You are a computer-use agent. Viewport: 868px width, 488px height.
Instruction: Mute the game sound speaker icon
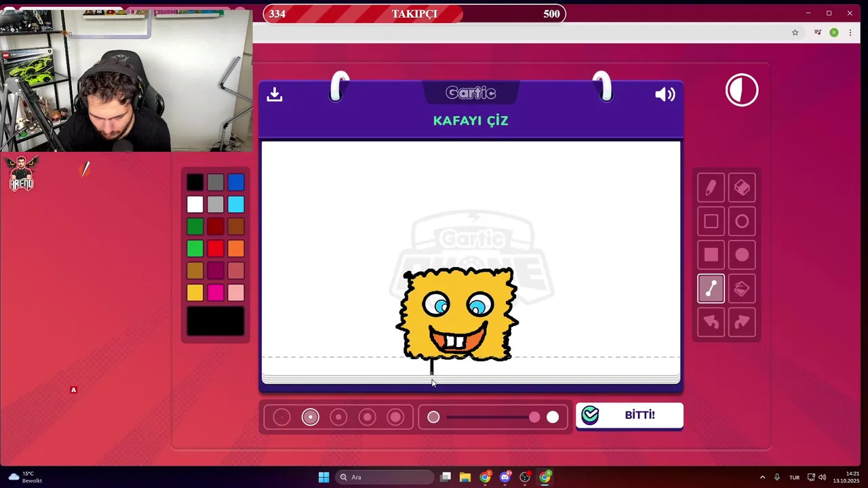(665, 94)
